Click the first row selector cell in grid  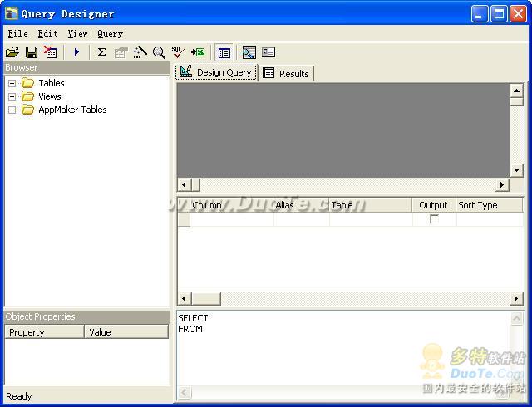(x=184, y=219)
